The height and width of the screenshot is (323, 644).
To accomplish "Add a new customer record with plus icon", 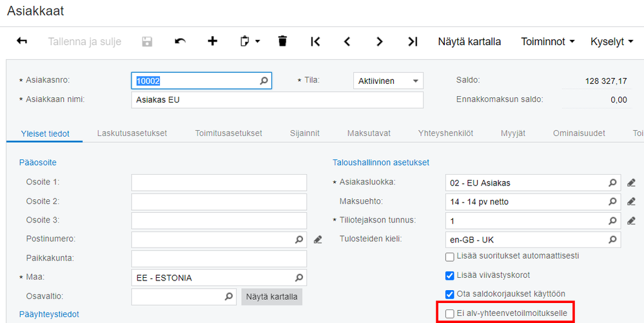I will click(212, 41).
